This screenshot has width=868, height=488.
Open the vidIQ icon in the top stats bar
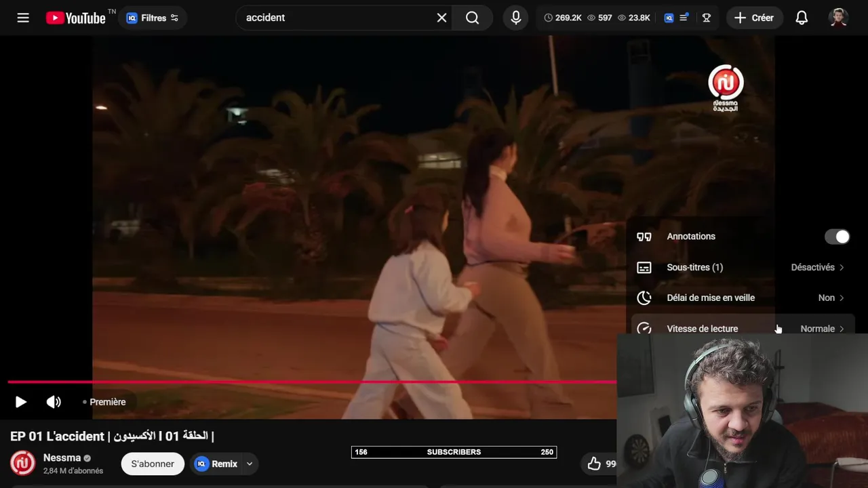669,18
